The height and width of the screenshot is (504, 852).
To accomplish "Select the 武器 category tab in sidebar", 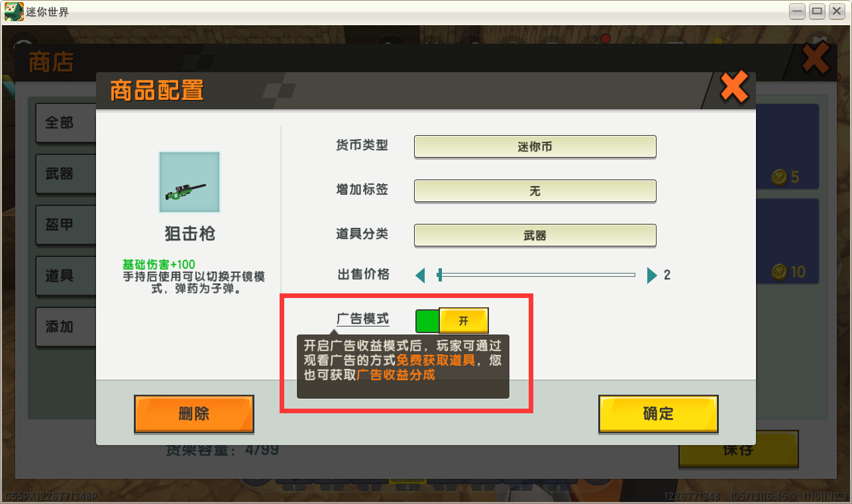I will 66,174.
